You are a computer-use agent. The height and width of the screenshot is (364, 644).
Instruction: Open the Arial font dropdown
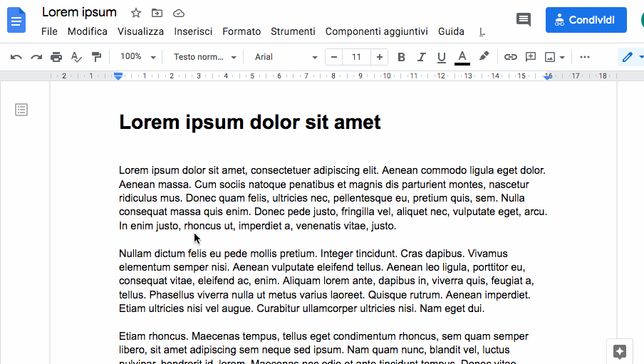pos(286,57)
